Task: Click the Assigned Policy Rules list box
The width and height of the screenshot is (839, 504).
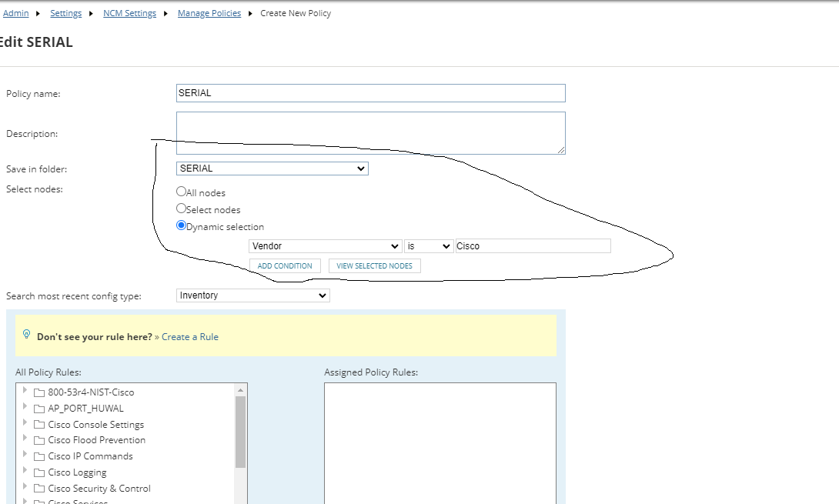Action: (440, 443)
